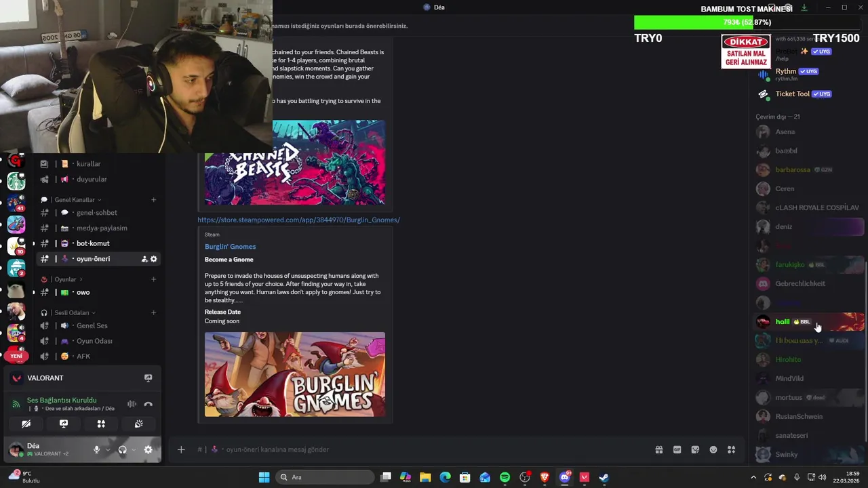Image resolution: width=868 pixels, height=488 pixels.
Task: Send a gift via gift icon
Action: click(x=658, y=449)
